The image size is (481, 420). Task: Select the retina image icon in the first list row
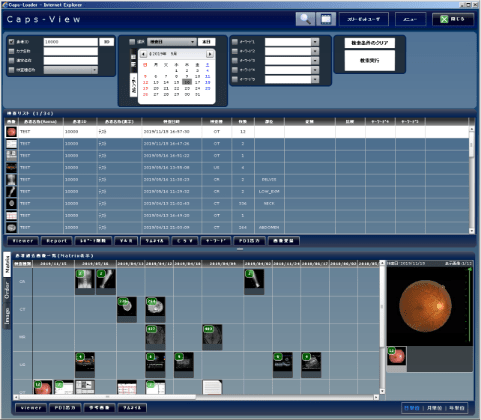[11, 132]
